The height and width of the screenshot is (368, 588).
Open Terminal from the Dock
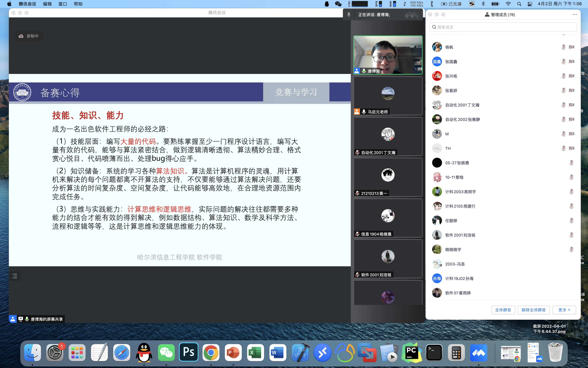coord(434,352)
